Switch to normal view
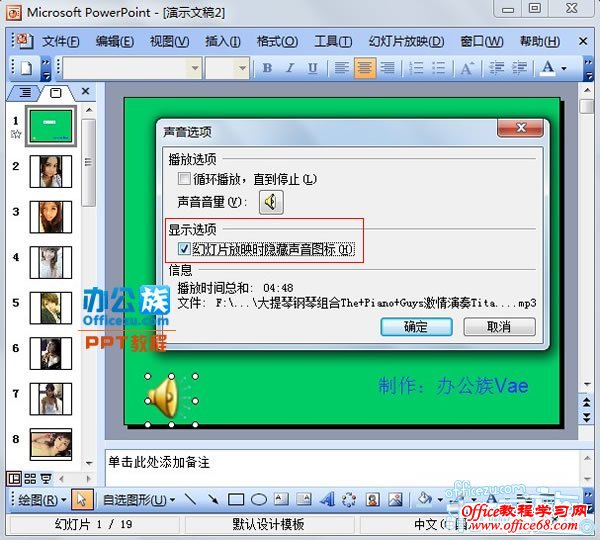Screen dimensions: 600x540 point(14,478)
